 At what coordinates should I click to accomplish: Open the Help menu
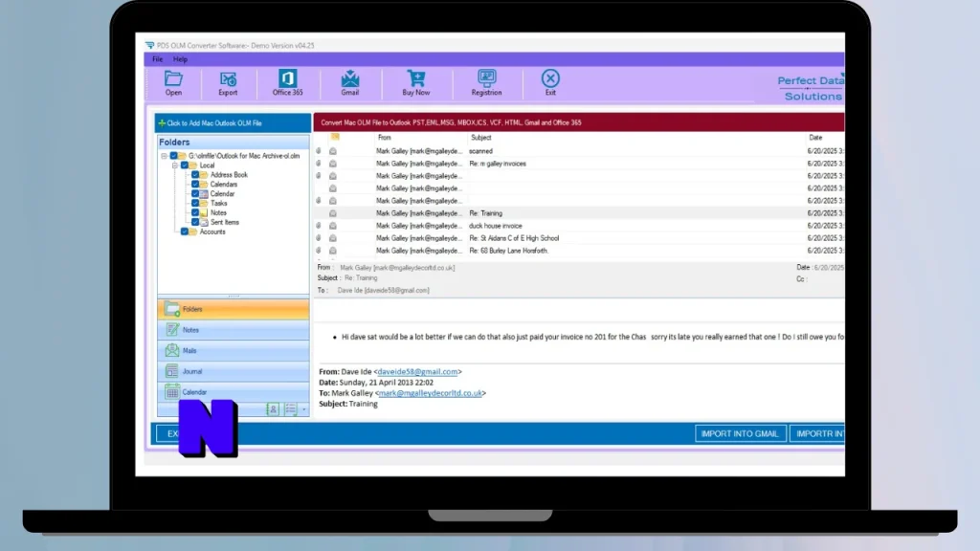coord(180,59)
